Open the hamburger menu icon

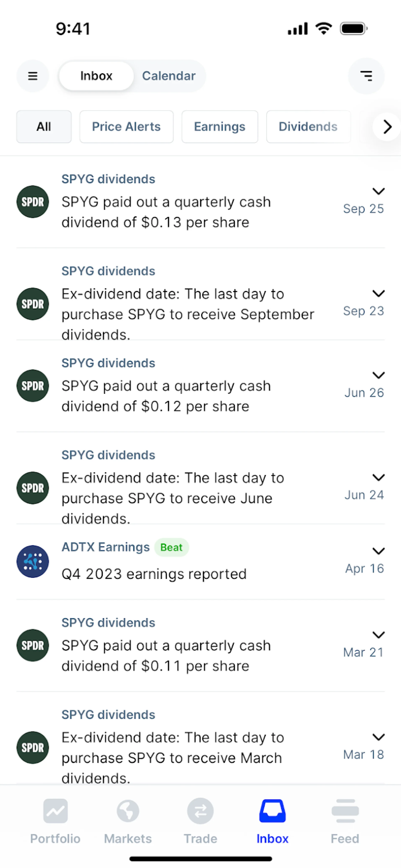coord(33,76)
